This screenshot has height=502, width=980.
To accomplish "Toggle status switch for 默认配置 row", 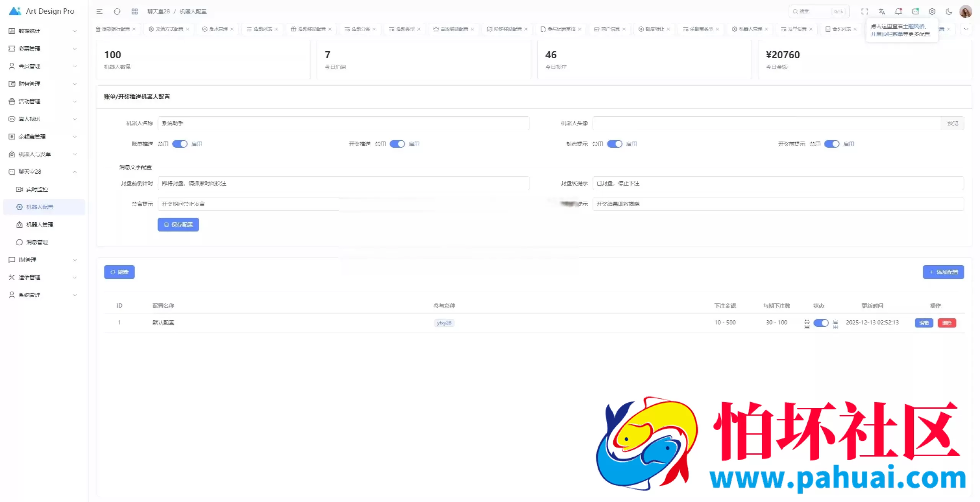I will coord(821,323).
